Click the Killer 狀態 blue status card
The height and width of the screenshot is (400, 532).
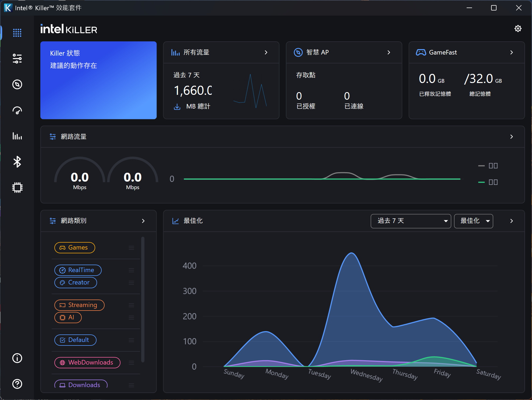(98, 80)
